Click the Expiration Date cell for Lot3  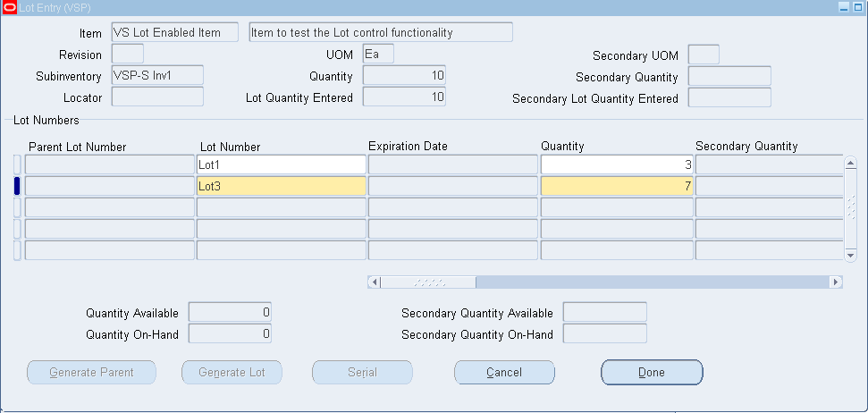click(x=453, y=186)
